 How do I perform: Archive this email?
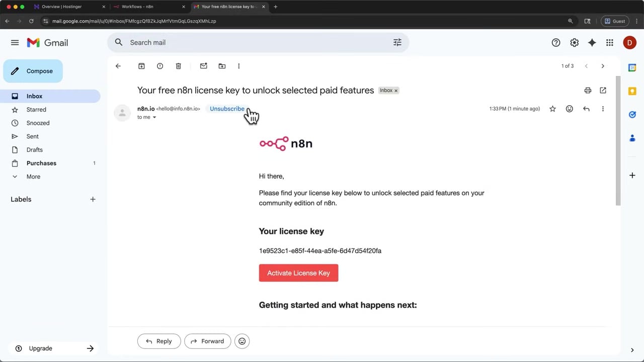tap(142, 66)
